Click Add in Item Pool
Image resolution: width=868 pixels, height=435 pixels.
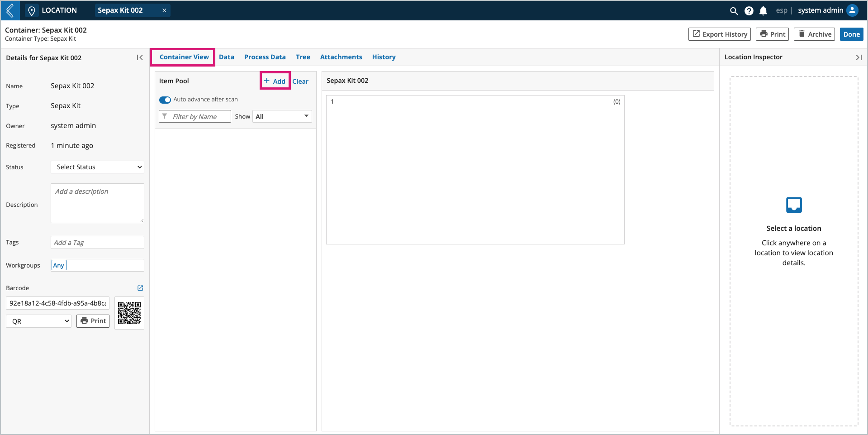pos(275,81)
